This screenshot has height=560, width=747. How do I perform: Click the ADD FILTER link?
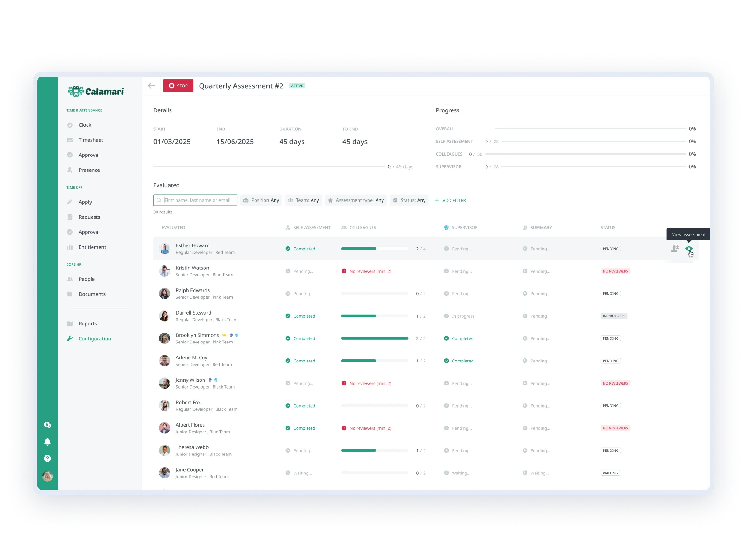pyautogui.click(x=450, y=200)
